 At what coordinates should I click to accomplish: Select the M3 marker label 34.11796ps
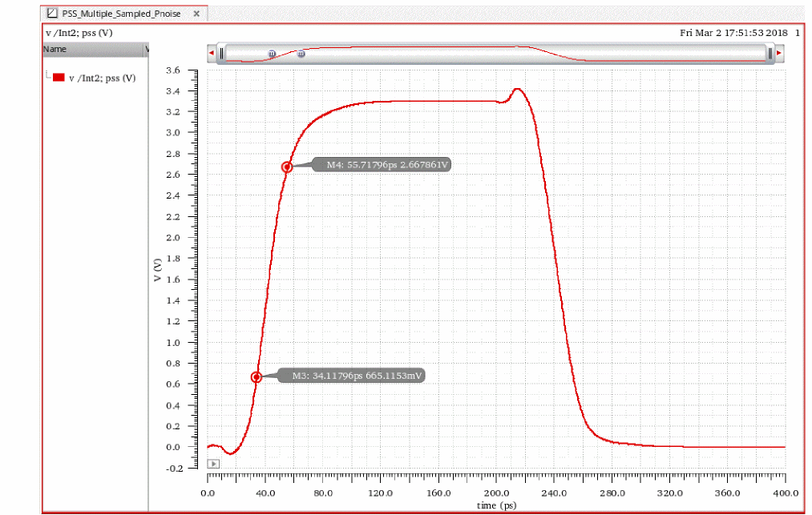[351, 375]
